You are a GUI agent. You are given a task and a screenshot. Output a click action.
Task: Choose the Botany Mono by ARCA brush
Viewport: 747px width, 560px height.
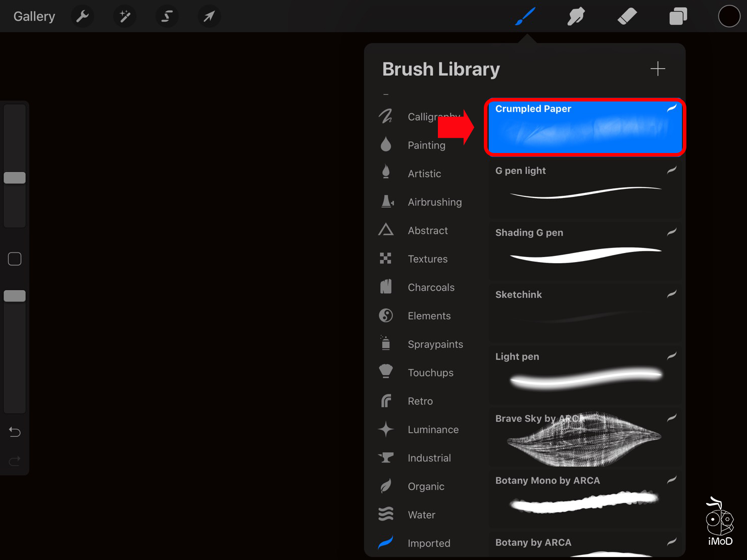point(584,499)
